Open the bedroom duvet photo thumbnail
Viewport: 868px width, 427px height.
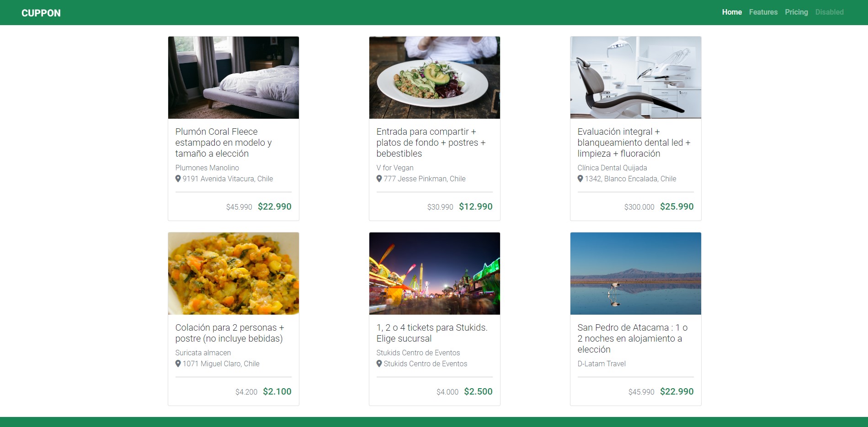tap(234, 78)
